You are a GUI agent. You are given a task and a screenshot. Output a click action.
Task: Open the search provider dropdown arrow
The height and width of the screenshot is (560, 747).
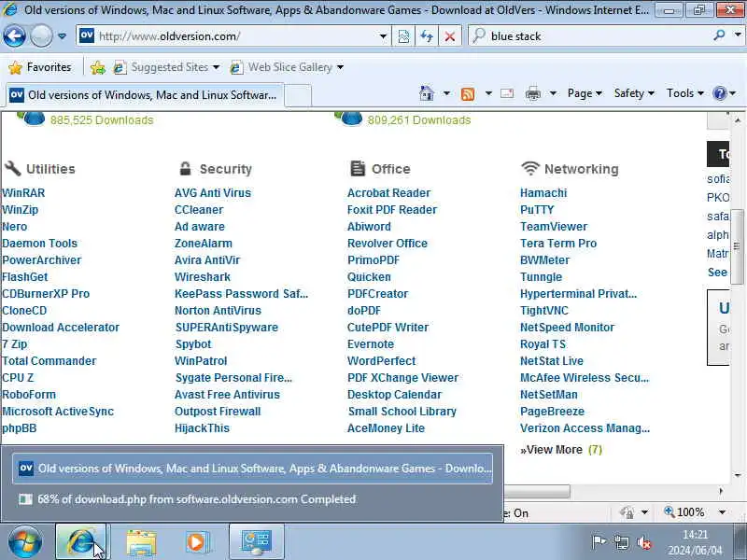click(x=738, y=35)
